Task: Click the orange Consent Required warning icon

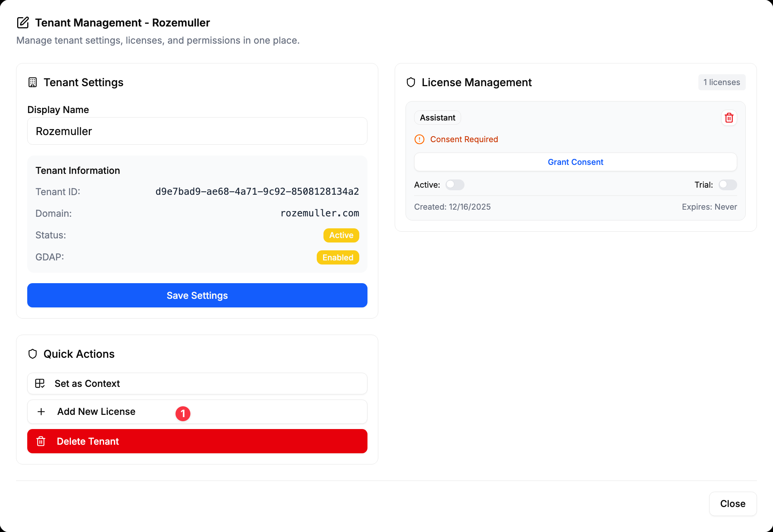Action: pyautogui.click(x=419, y=140)
